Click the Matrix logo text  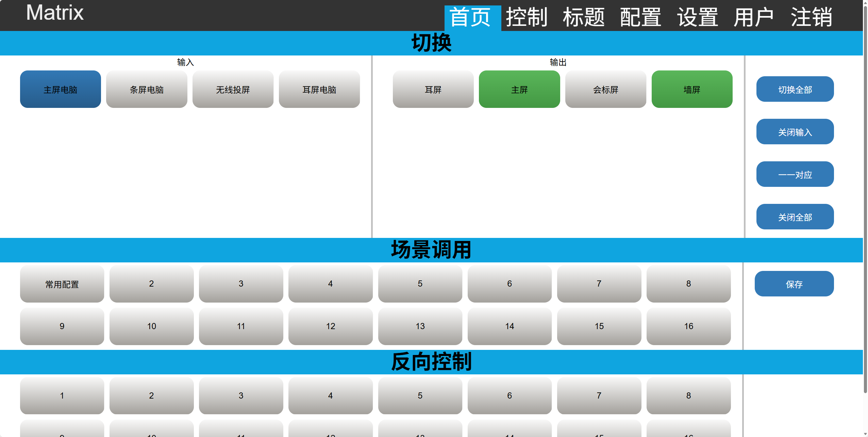(x=55, y=13)
